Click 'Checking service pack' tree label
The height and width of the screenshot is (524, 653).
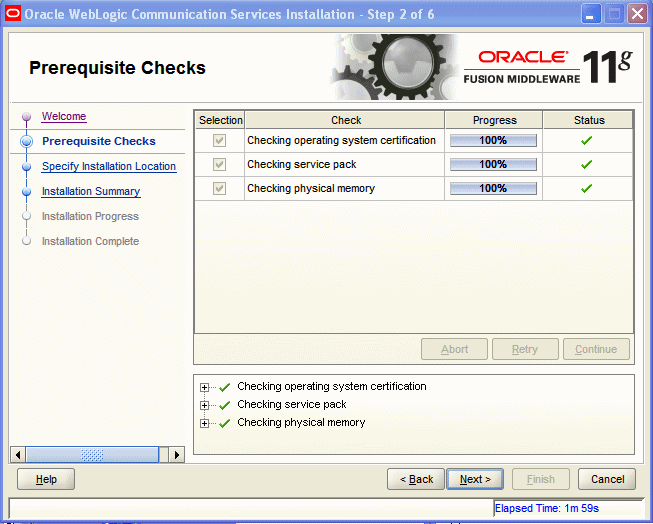click(292, 404)
